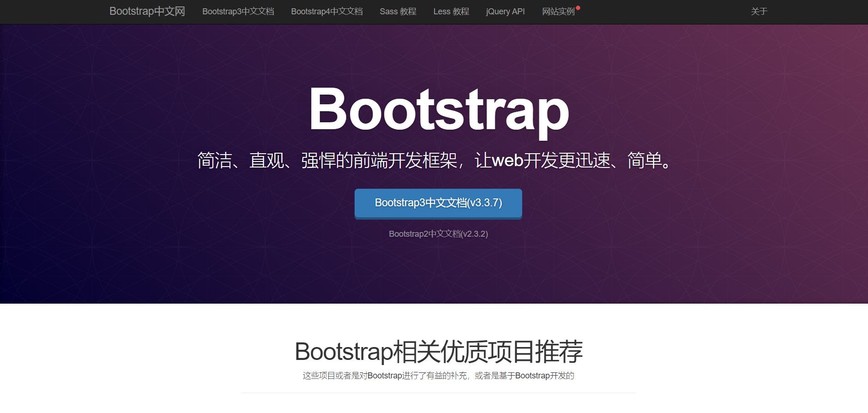Click the Bootstrap3中文文档(v3.3.7) blue button
This screenshot has width=868, height=413.
click(x=438, y=203)
